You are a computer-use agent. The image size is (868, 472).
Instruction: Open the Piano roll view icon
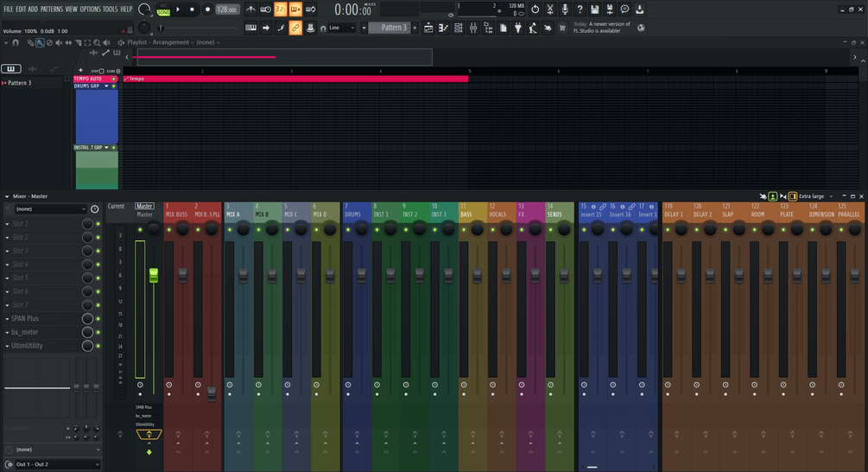click(x=443, y=28)
